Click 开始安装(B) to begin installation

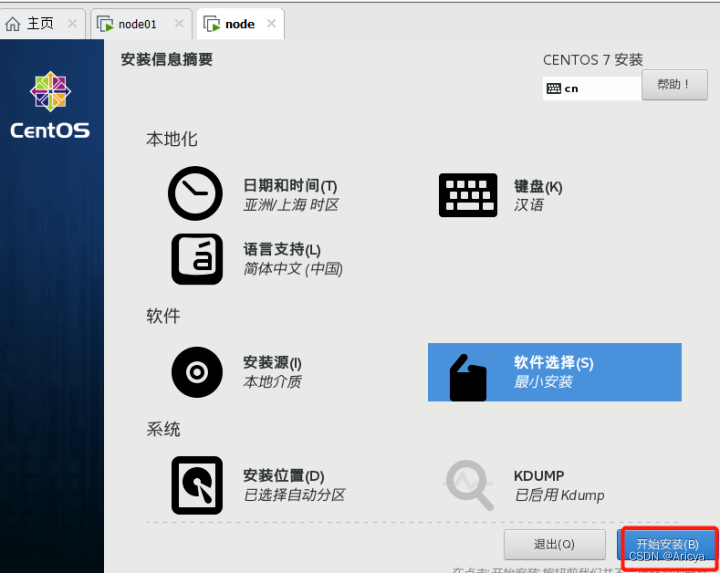[x=667, y=545]
